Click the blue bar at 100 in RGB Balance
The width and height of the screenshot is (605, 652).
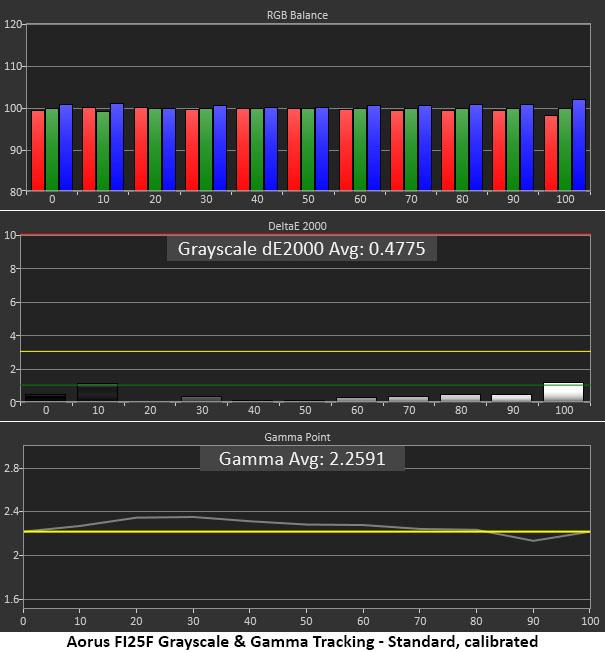coord(579,145)
